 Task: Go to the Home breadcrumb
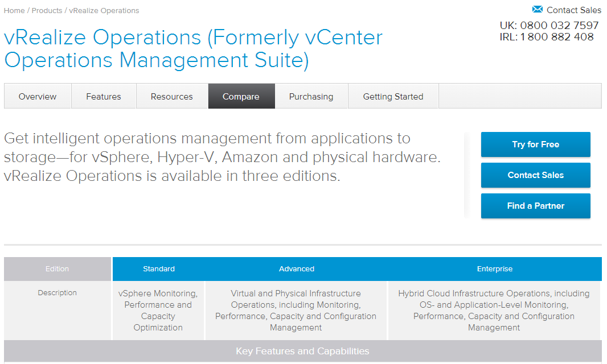[14, 10]
